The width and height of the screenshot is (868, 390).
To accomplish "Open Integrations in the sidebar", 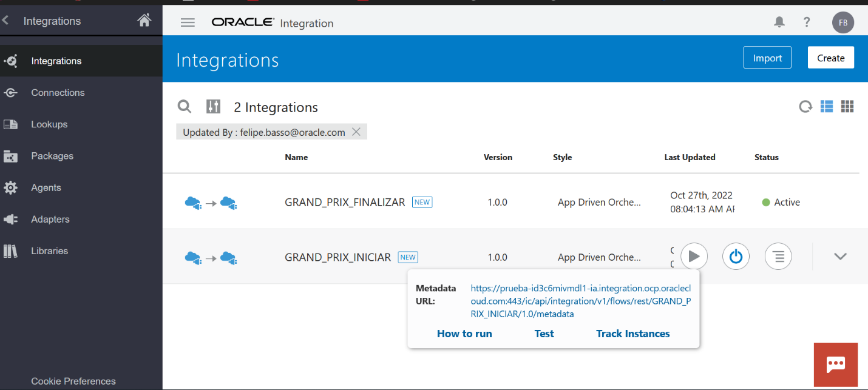I will (x=81, y=61).
